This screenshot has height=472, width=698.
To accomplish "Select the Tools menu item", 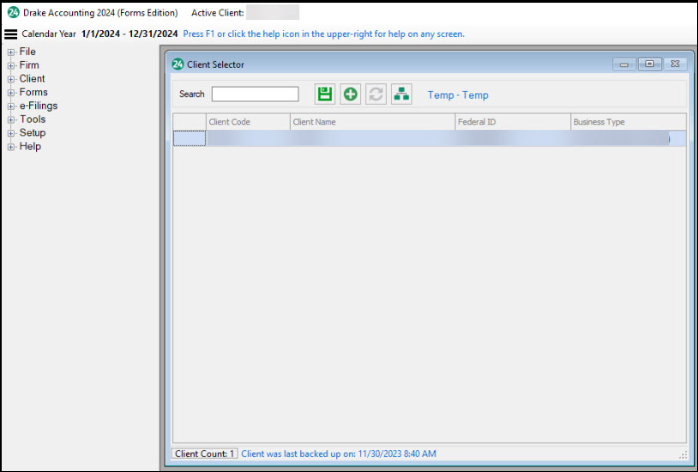I will point(32,119).
